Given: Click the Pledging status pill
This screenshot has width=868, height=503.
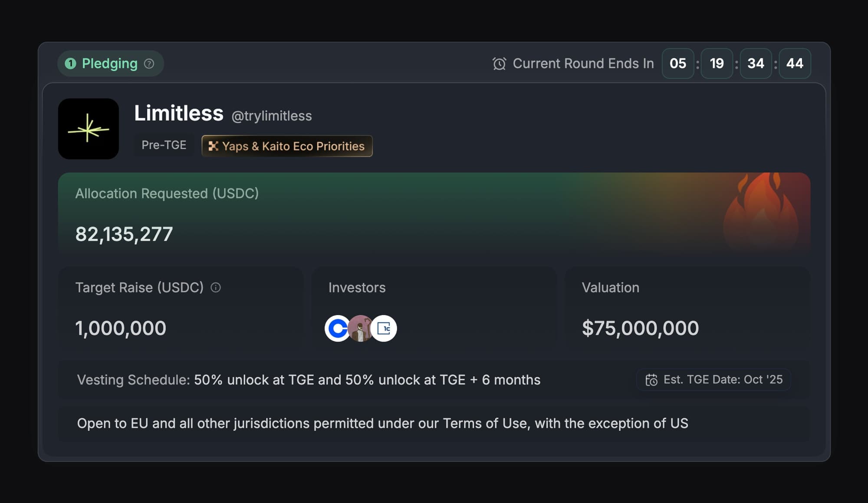Looking at the screenshot, I should click(x=110, y=64).
